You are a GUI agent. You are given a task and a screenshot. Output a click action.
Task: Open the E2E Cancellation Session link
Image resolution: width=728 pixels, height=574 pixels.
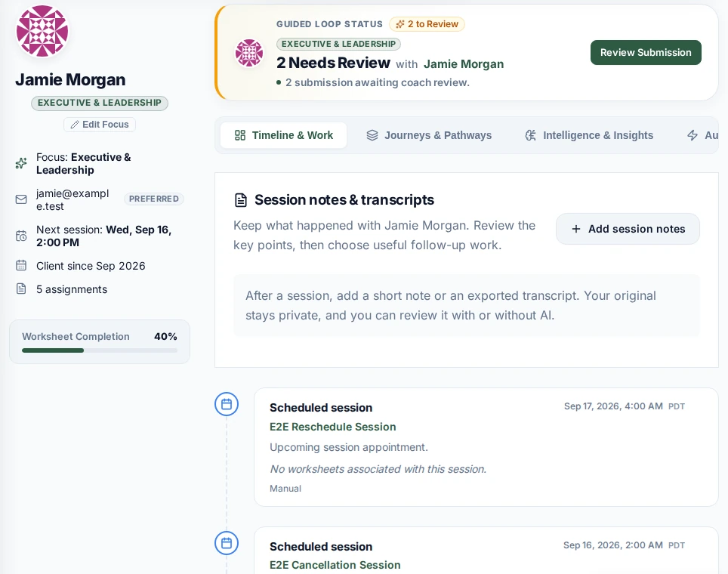pos(335,565)
